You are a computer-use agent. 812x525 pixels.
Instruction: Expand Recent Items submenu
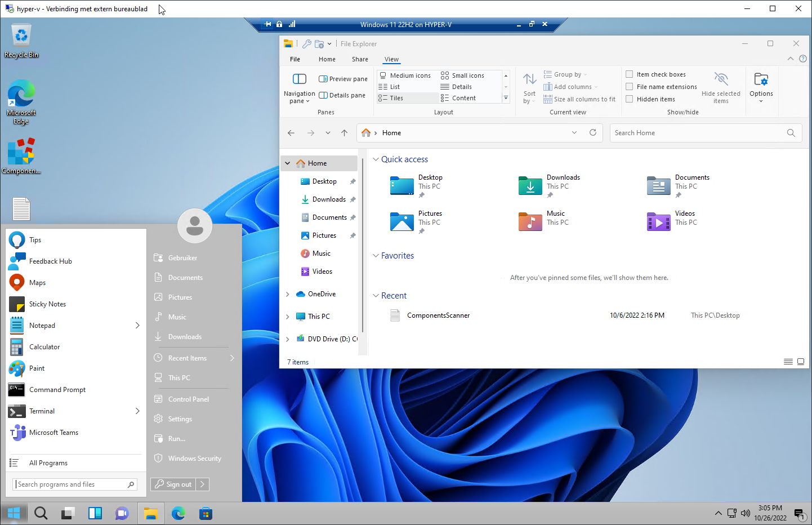tap(232, 358)
